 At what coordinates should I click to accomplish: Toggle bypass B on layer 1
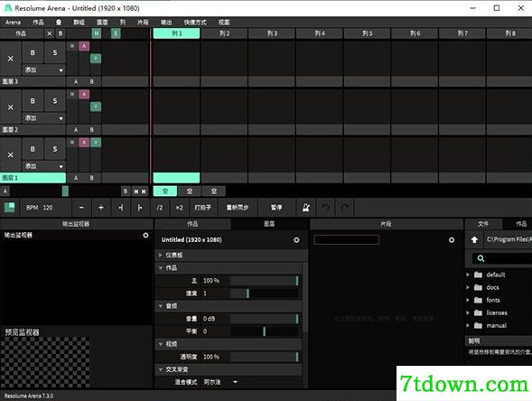pyautogui.click(x=33, y=149)
